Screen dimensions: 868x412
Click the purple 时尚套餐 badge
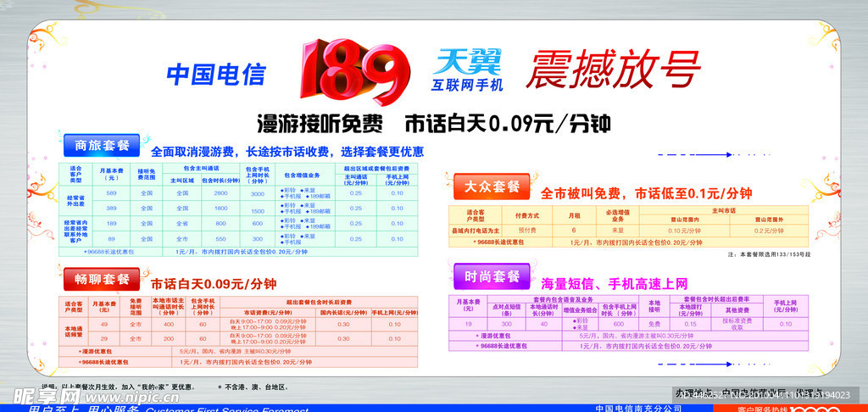tap(492, 276)
